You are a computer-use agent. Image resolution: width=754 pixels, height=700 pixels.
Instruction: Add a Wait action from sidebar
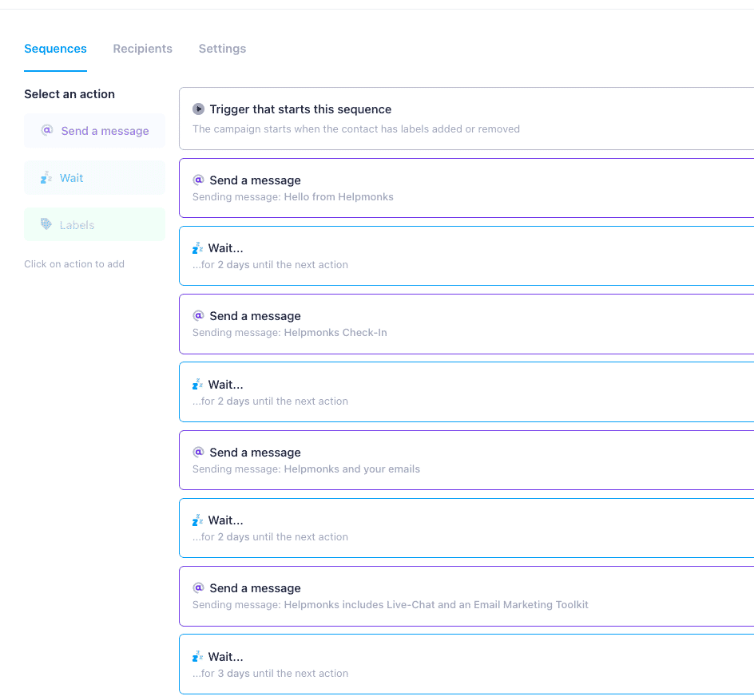95,178
